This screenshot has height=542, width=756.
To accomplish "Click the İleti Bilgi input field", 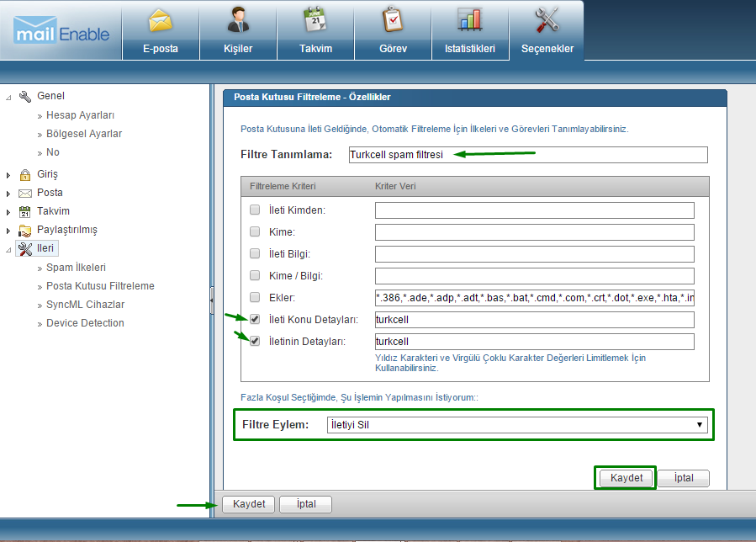I will tap(535, 254).
